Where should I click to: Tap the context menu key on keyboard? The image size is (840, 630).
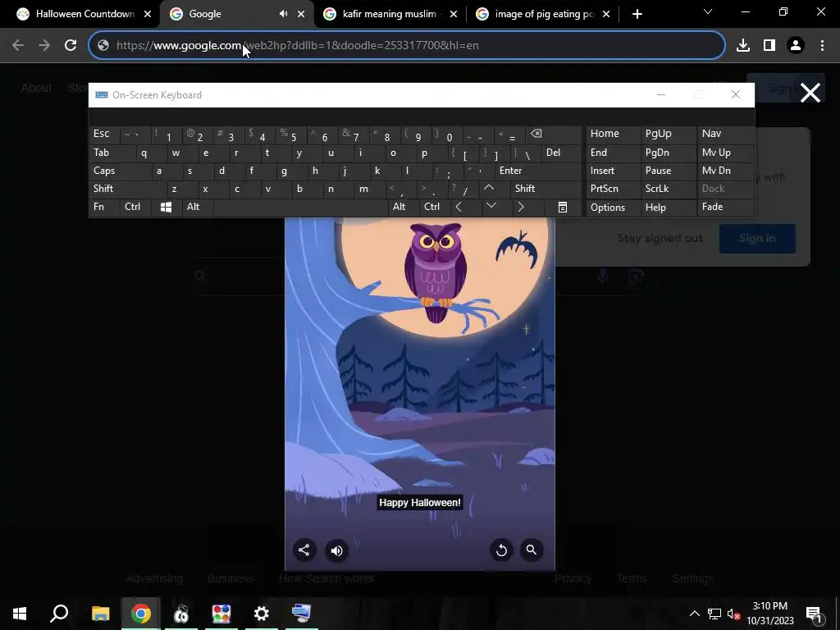click(x=563, y=207)
